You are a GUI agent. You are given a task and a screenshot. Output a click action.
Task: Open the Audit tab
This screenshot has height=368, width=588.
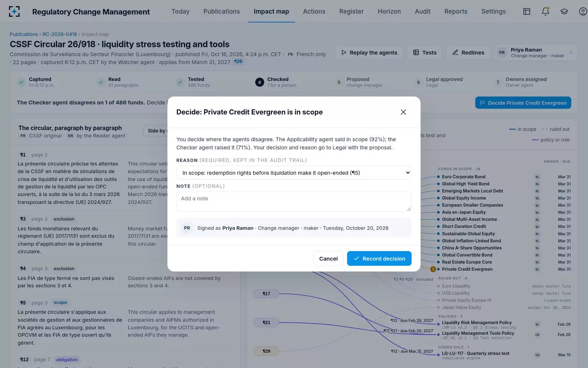click(x=423, y=11)
